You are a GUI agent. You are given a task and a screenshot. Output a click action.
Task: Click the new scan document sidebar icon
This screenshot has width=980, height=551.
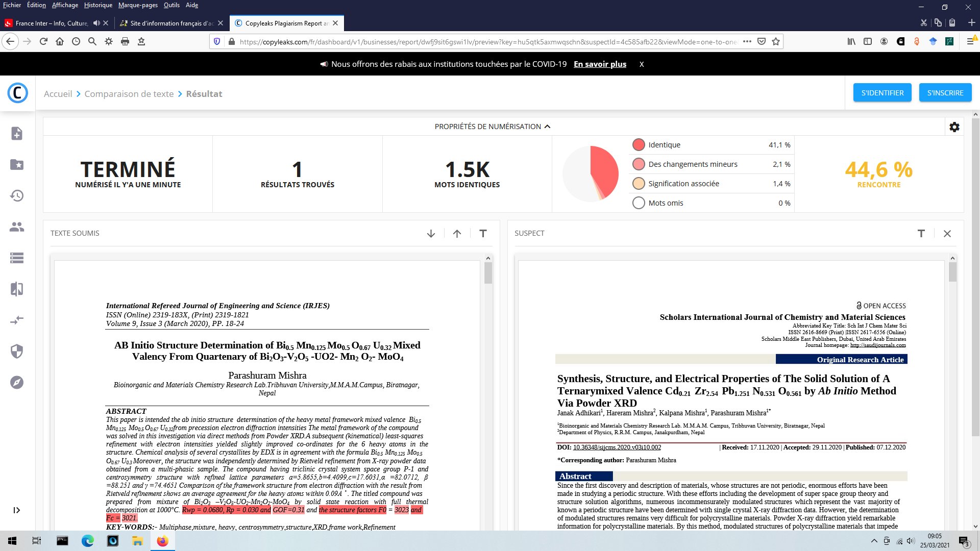coord(17,134)
